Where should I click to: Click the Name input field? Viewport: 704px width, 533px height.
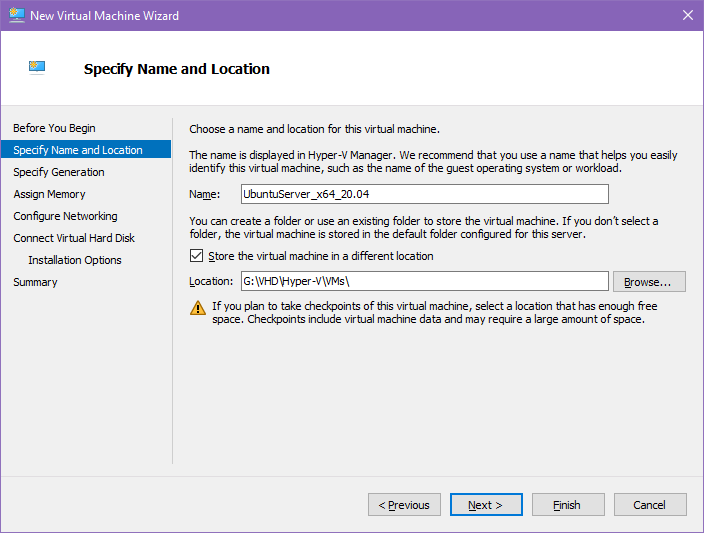click(x=425, y=194)
